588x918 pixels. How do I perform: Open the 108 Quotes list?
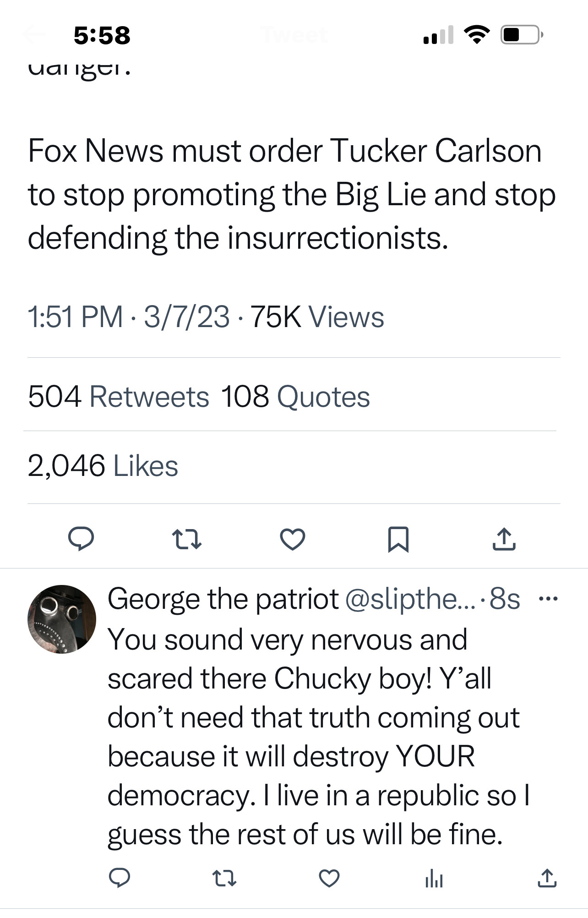click(295, 396)
